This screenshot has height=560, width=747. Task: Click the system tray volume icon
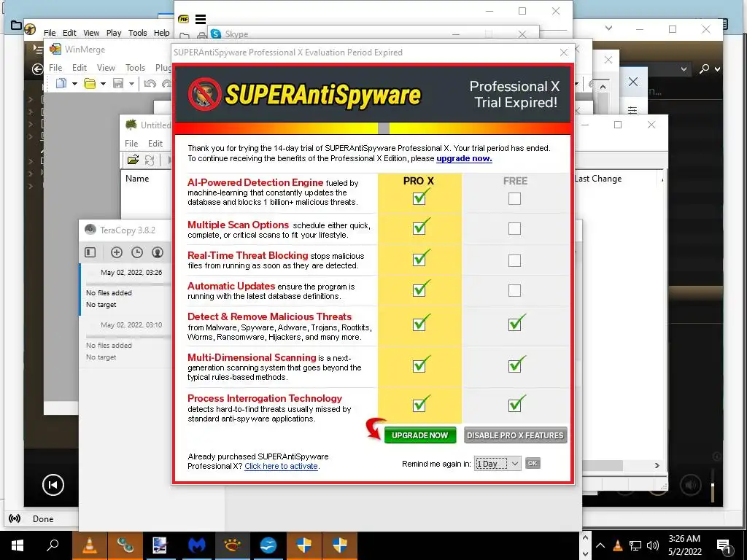(x=653, y=545)
